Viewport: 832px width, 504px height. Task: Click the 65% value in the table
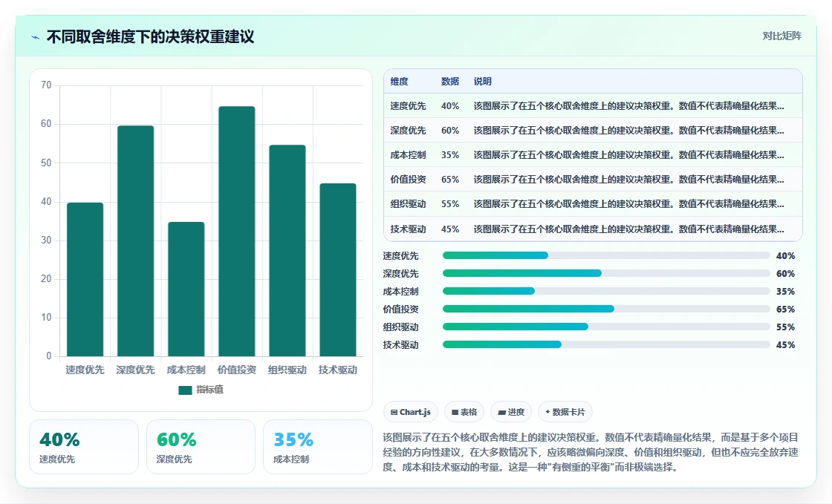(450, 179)
